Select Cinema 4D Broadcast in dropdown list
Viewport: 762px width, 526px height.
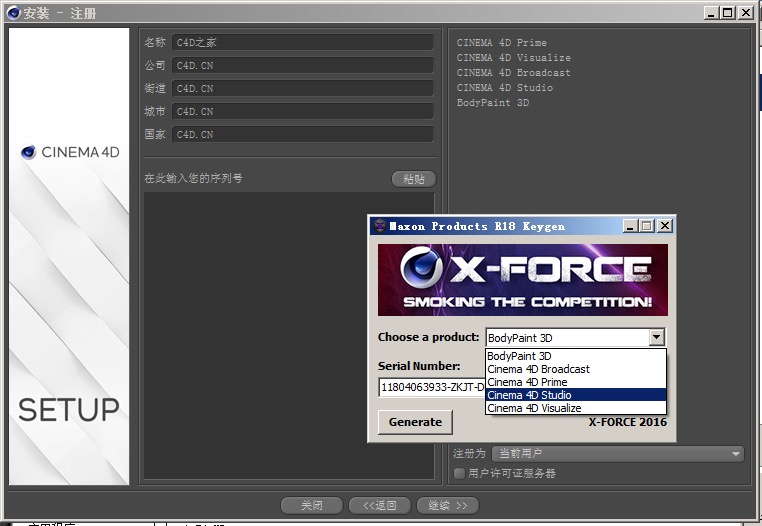tap(576, 369)
